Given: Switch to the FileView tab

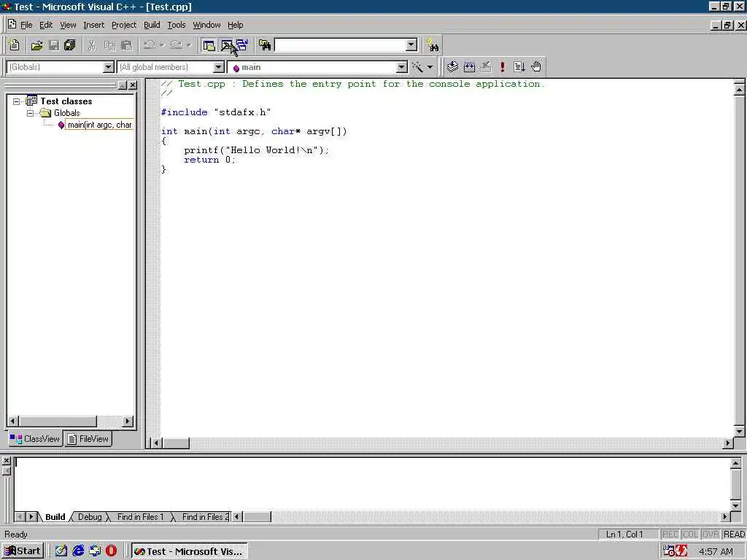Looking at the screenshot, I should [x=88, y=438].
